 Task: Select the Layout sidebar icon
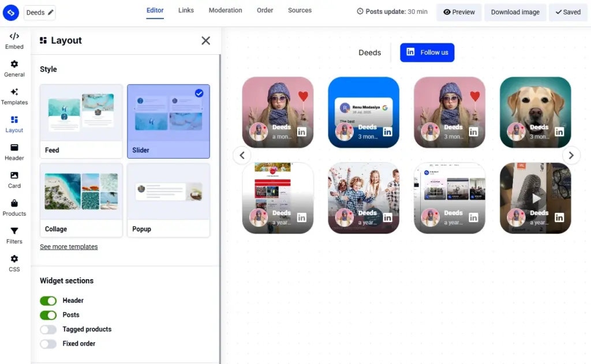(14, 125)
